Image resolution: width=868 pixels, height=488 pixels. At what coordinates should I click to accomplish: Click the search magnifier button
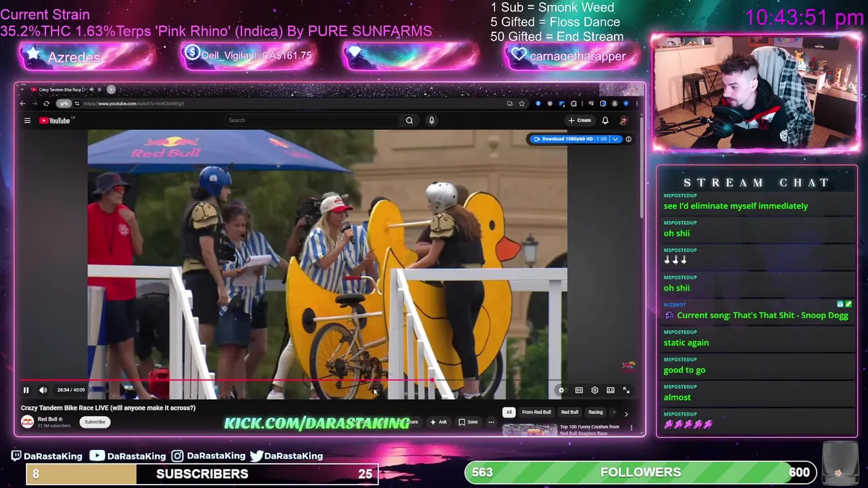(409, 120)
